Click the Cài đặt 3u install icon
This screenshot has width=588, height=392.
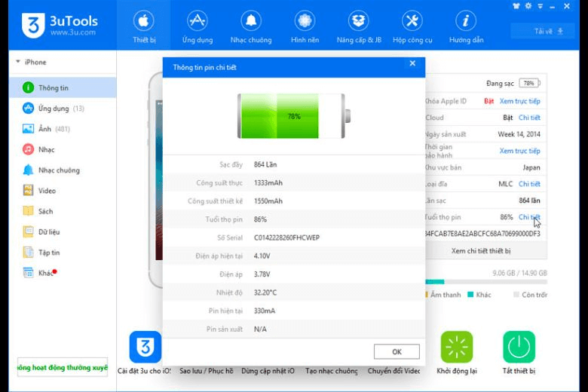(145, 347)
